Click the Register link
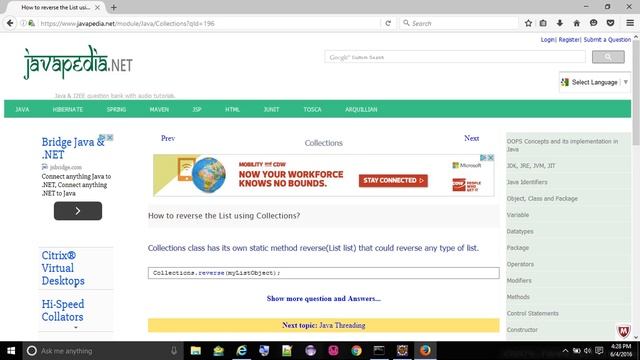 tap(569, 40)
